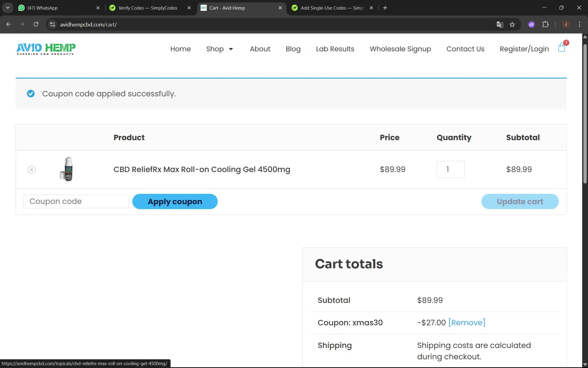Click the address bar URL

pyautogui.click(x=88, y=24)
